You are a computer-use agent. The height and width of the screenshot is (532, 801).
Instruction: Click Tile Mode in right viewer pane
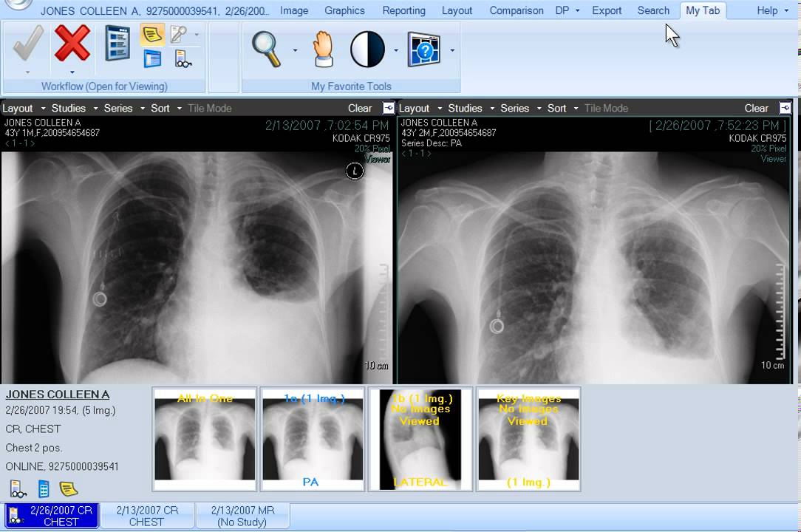[x=606, y=109]
